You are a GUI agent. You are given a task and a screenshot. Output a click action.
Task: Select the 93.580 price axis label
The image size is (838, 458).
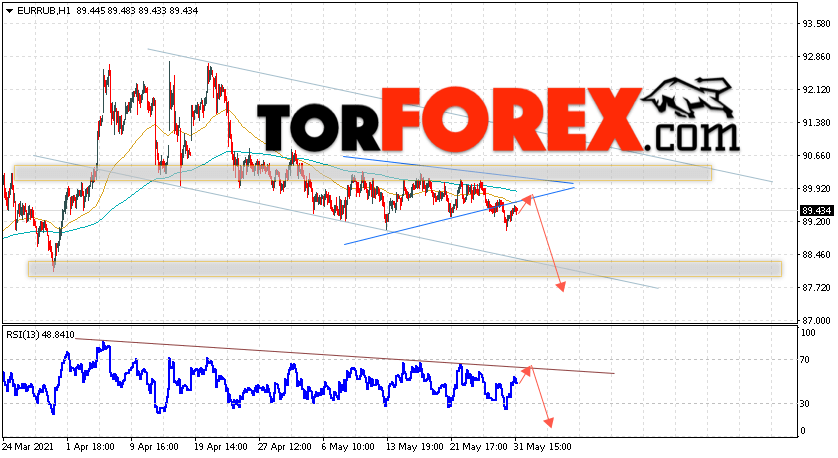816,24
